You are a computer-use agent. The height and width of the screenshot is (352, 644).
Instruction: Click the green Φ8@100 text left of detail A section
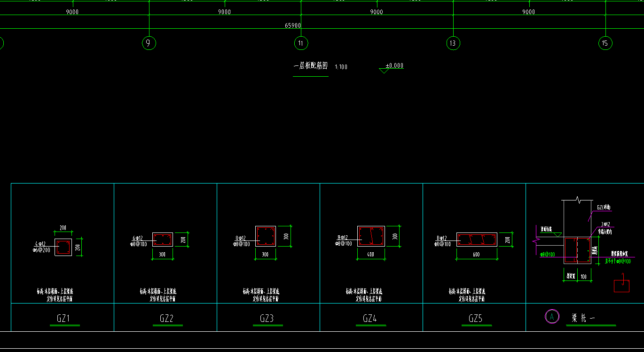547,255
